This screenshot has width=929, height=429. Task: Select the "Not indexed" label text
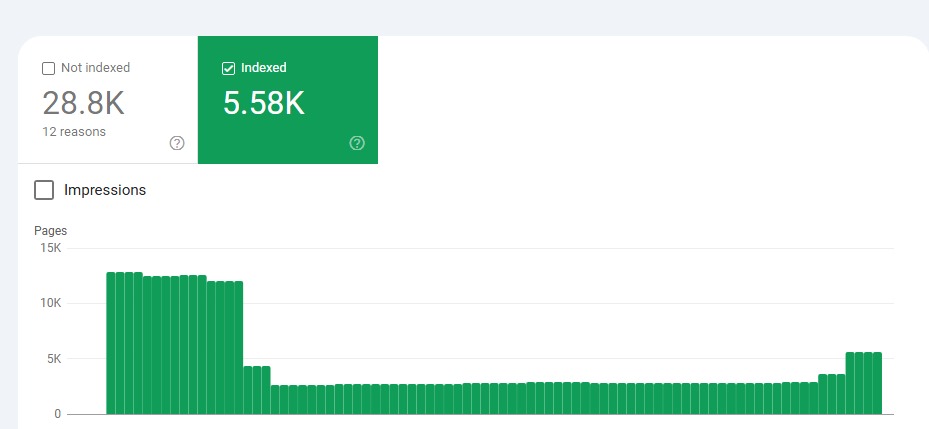click(96, 68)
